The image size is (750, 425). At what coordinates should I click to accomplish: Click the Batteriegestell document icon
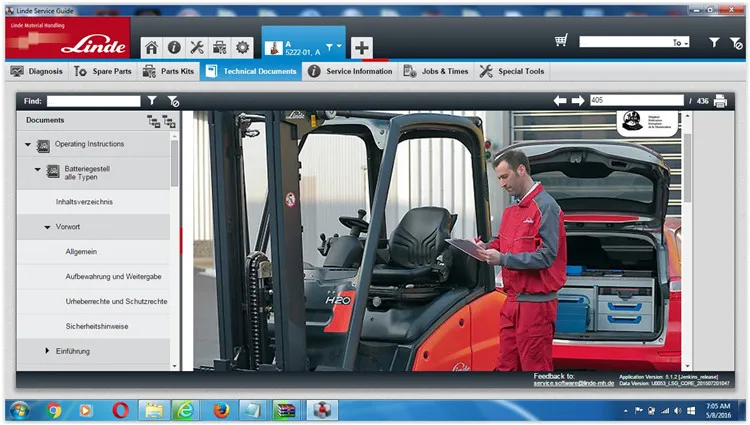pos(53,171)
